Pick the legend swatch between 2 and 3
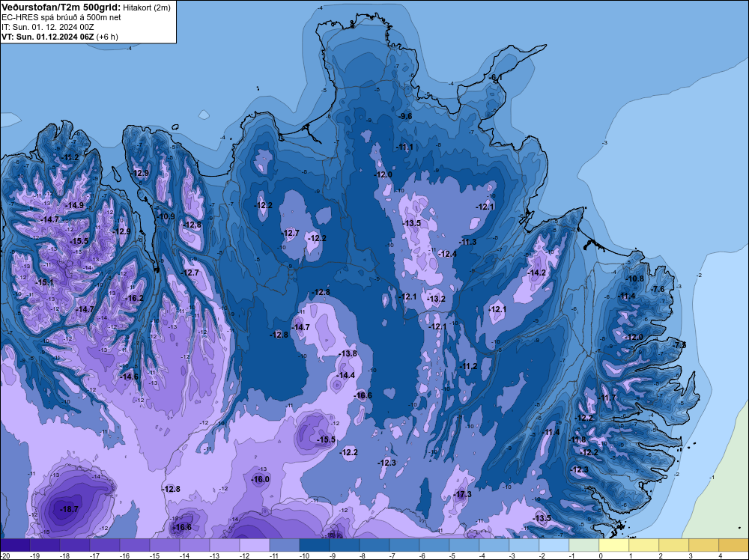This screenshot has width=749, height=560. (673, 545)
